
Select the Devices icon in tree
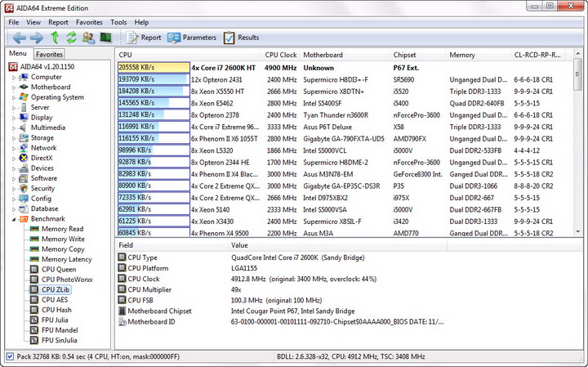pyautogui.click(x=24, y=168)
